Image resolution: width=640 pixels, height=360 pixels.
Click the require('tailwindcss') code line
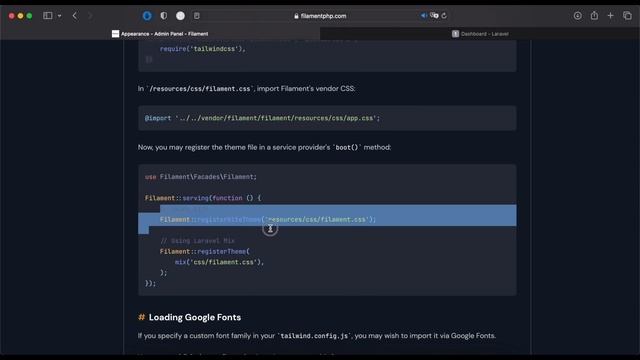[x=203, y=49]
